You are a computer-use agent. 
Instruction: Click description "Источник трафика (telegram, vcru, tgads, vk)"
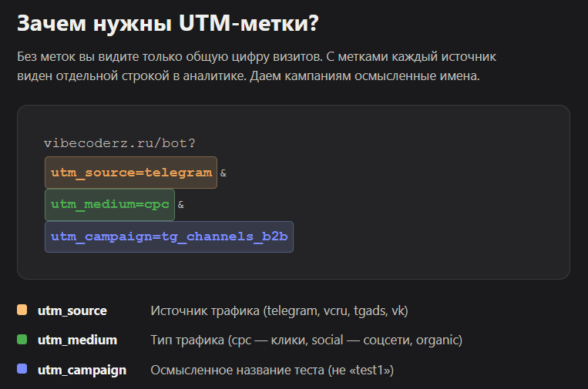click(280, 310)
